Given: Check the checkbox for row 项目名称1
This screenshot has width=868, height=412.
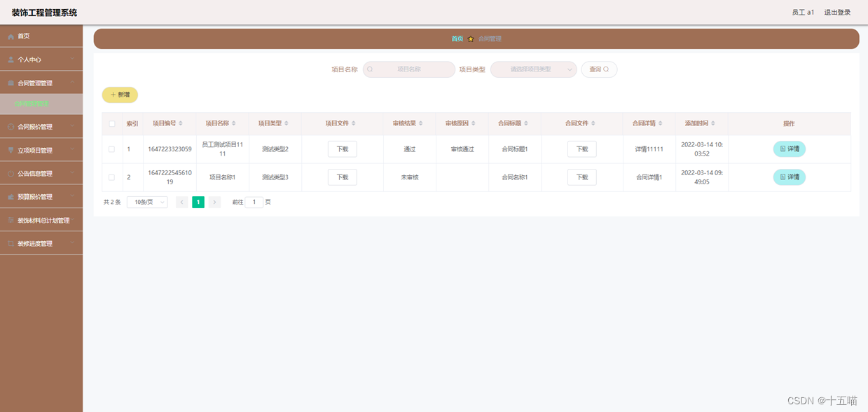Looking at the screenshot, I should (x=111, y=177).
